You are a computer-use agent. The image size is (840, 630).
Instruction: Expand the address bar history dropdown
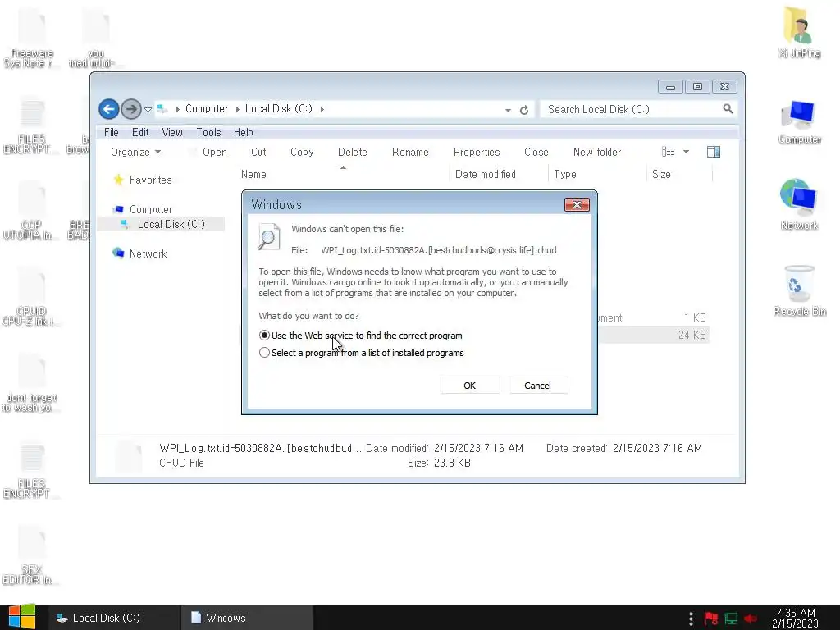click(507, 110)
